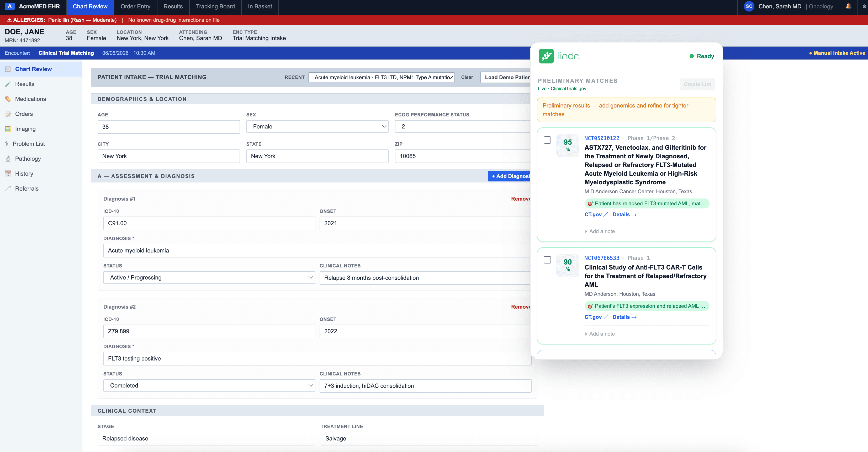Click the Clear button

467,77
